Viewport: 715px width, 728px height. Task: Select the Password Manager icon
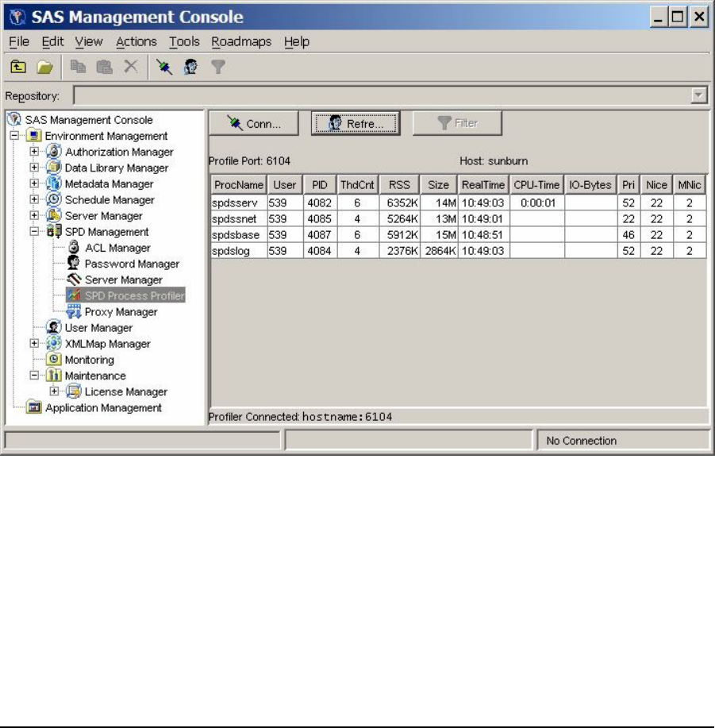click(74, 264)
